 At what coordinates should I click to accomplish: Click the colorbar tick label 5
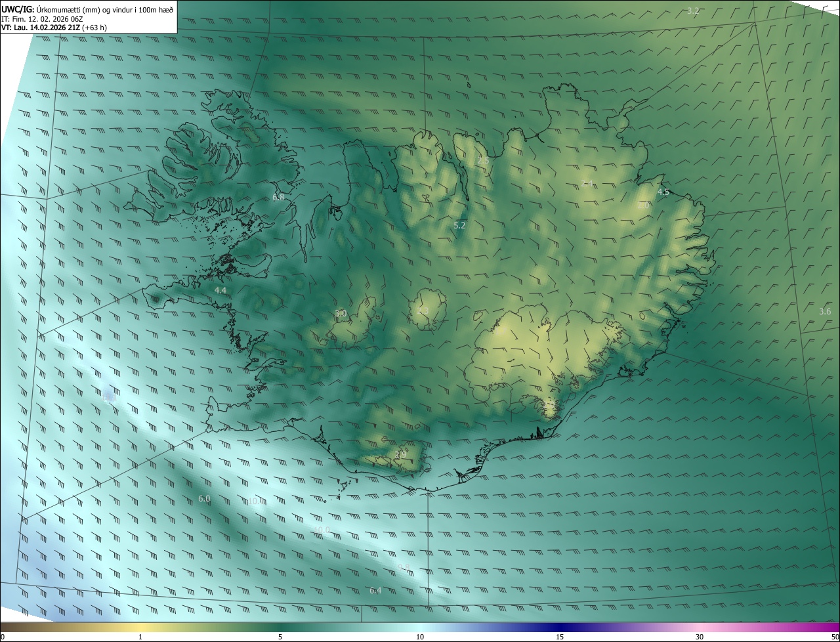tap(280, 637)
